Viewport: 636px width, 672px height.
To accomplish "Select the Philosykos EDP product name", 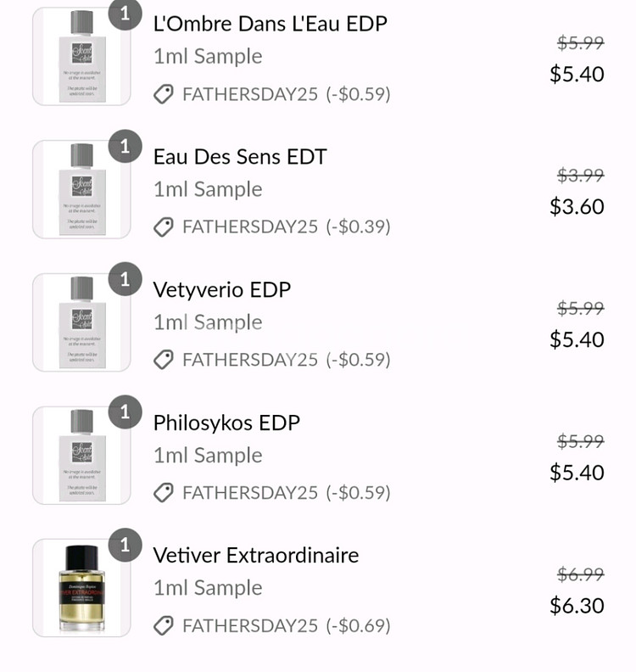I will [226, 423].
